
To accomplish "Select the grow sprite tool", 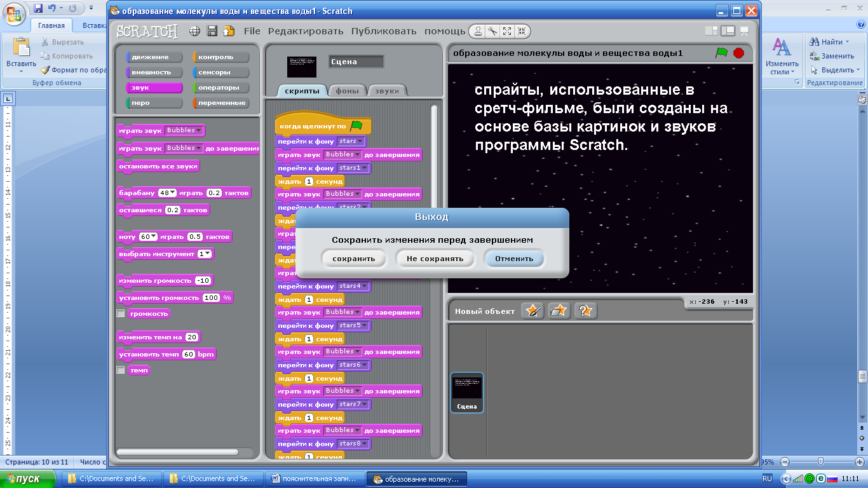I will point(507,31).
